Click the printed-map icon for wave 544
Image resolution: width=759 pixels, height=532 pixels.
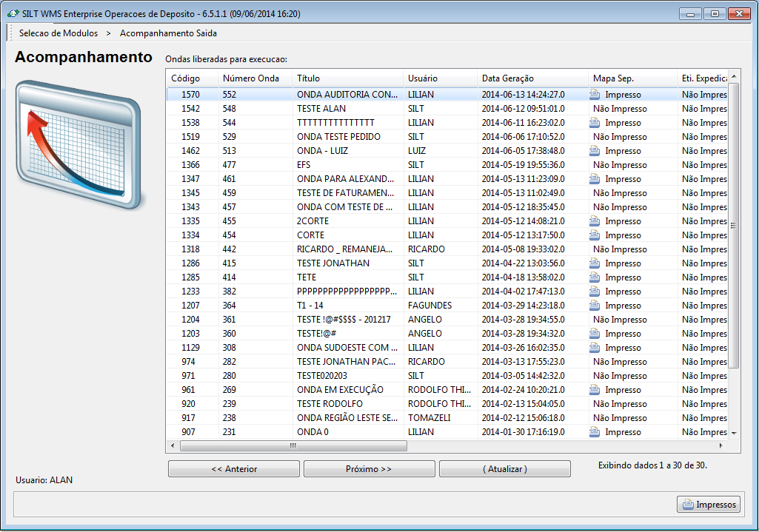pos(595,123)
